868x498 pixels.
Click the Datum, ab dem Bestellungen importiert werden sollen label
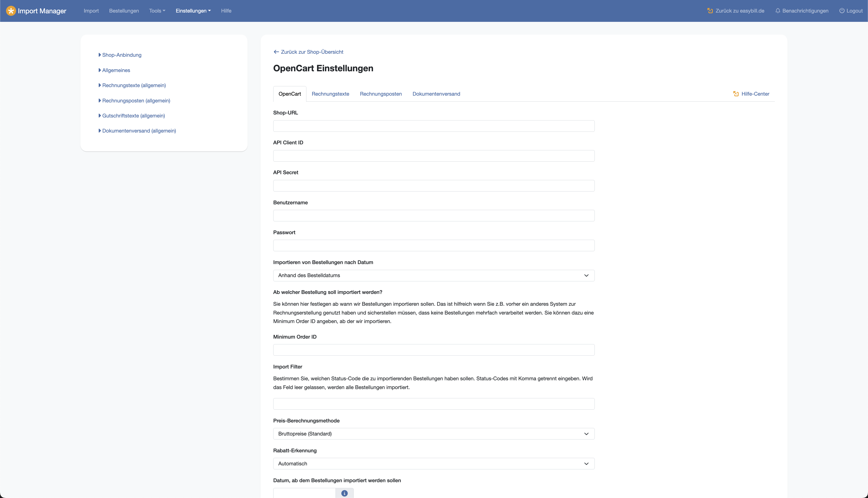click(337, 480)
